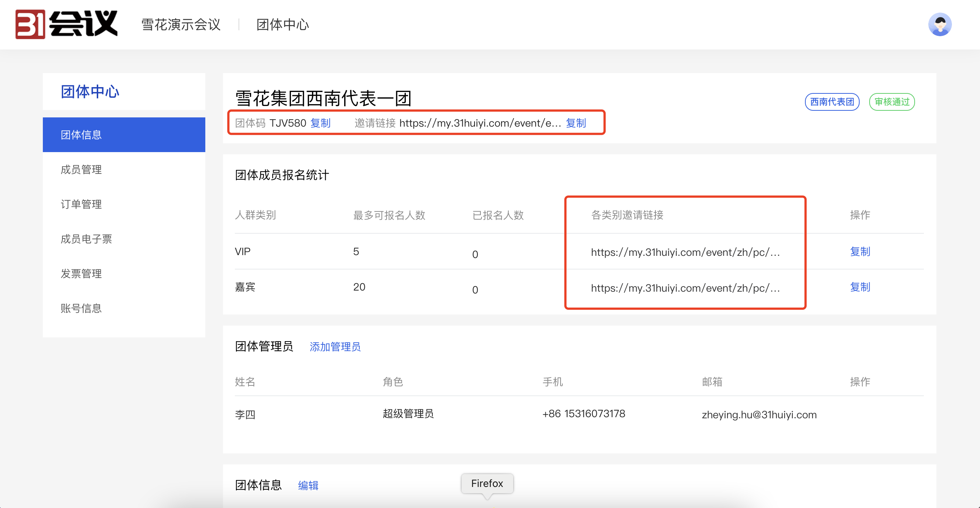980x508 pixels.
Task: Click the group title 雪花集团西南代表一团
Action: click(323, 98)
